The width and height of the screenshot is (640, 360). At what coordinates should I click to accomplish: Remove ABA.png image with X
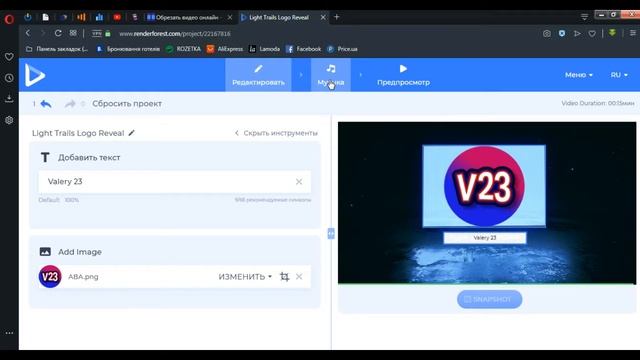click(299, 277)
